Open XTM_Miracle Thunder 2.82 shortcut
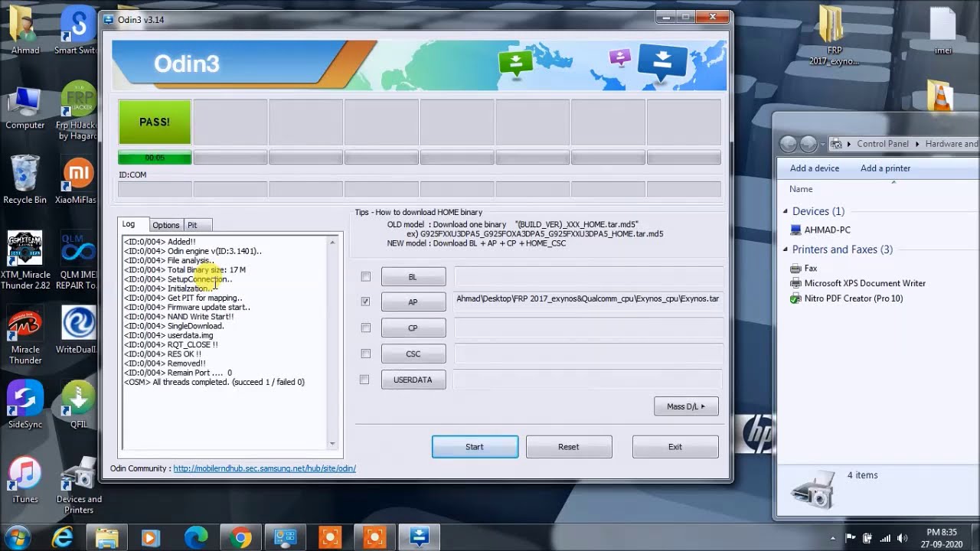 click(x=25, y=261)
